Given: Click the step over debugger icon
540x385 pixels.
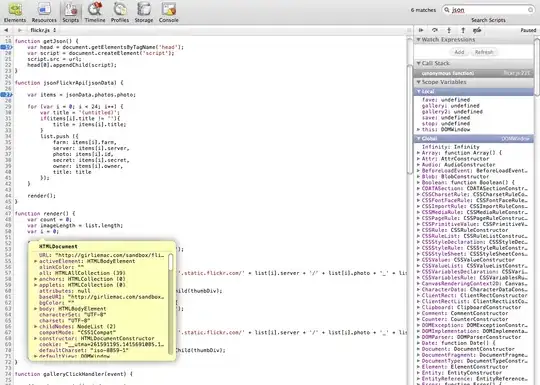Looking at the screenshot, I should (435, 30).
